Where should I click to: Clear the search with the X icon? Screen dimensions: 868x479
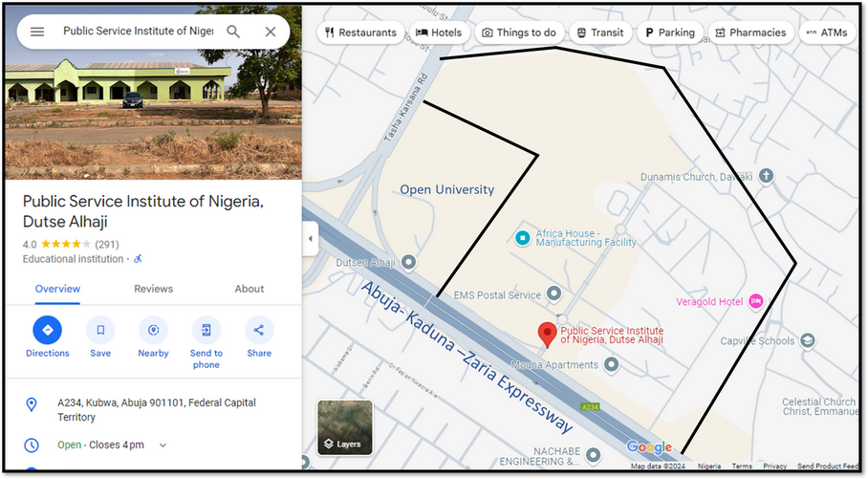click(x=271, y=32)
